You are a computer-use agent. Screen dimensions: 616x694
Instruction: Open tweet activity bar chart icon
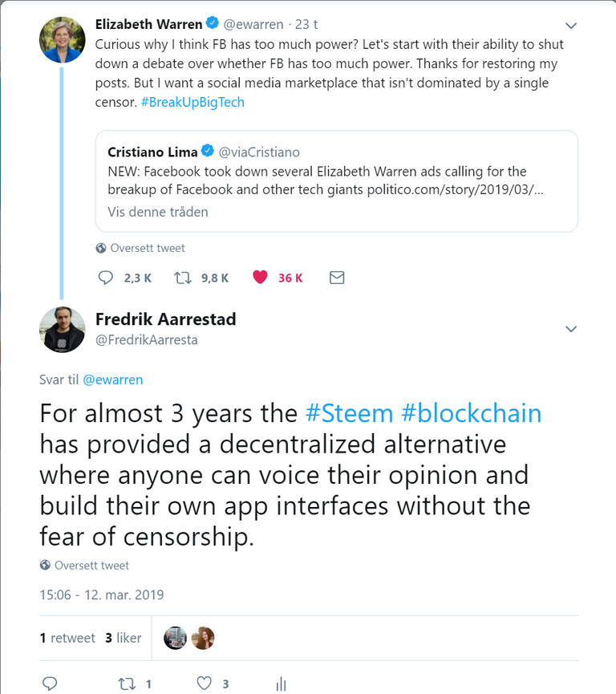[x=281, y=684]
